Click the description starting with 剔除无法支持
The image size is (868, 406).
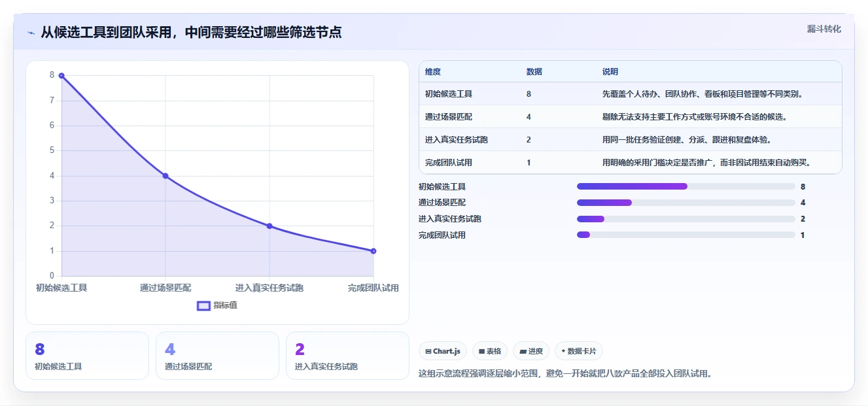pyautogui.click(x=695, y=117)
